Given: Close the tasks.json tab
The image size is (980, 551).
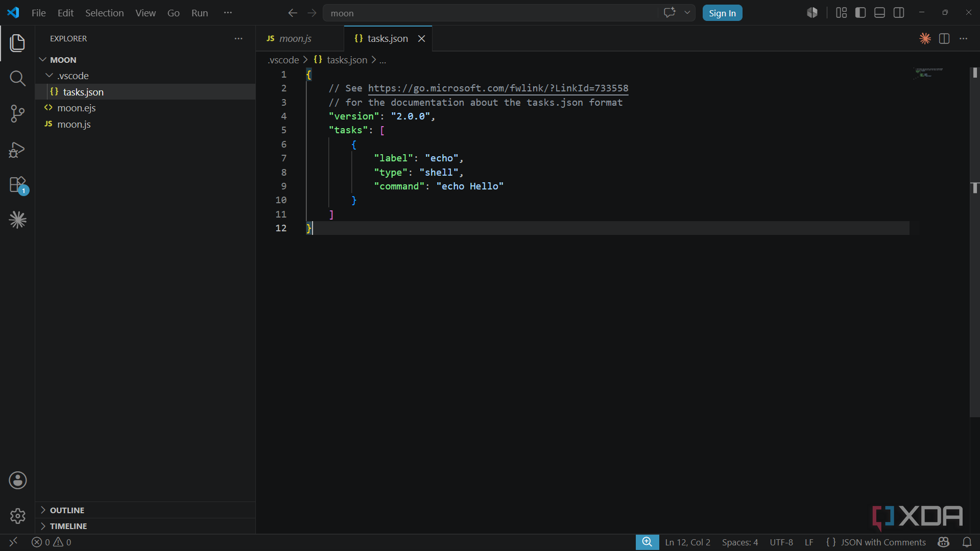Looking at the screenshot, I should coord(421,39).
